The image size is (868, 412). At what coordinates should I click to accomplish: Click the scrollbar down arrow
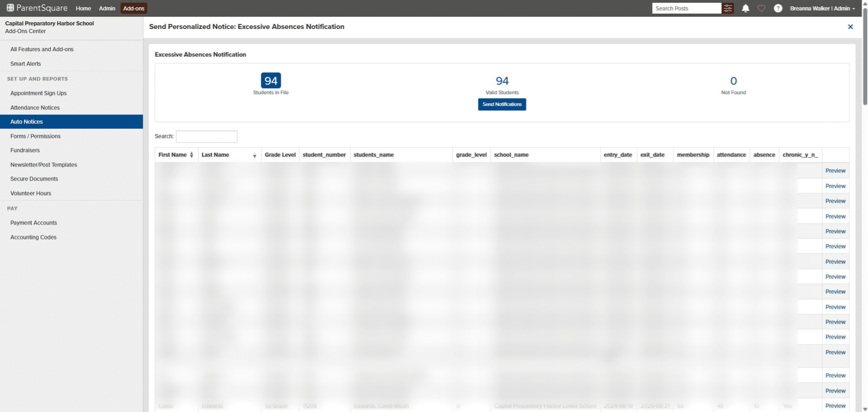[865, 409]
